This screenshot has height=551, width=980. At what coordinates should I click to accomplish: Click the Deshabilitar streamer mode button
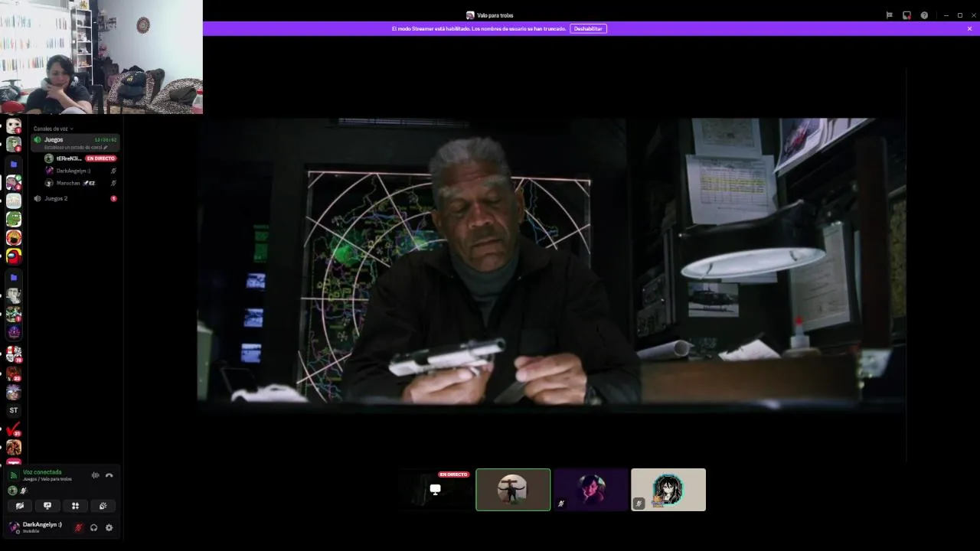click(x=588, y=28)
